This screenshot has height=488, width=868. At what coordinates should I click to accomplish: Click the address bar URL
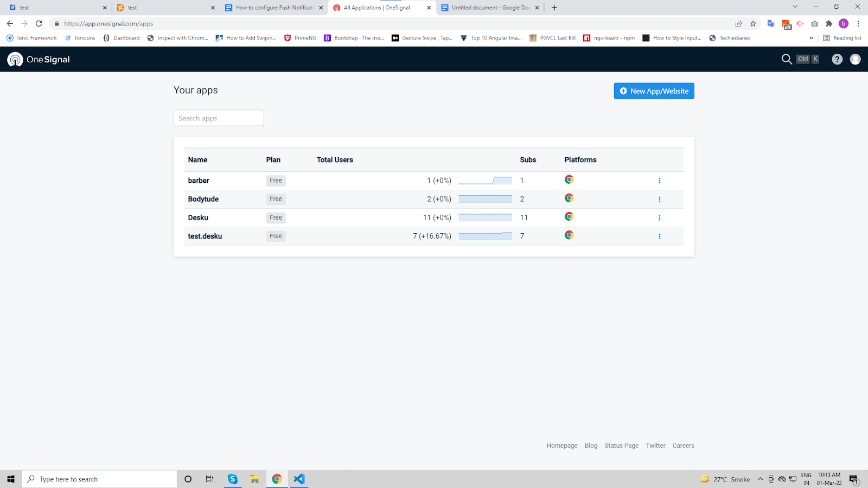pos(108,24)
